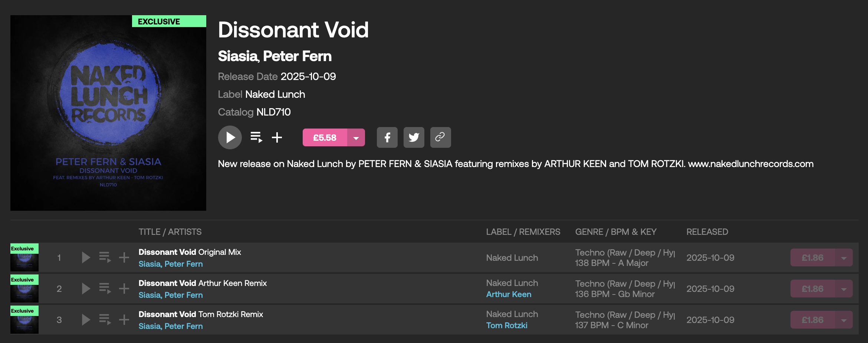Add whole release to queue
The image size is (868, 343).
pos(256,137)
